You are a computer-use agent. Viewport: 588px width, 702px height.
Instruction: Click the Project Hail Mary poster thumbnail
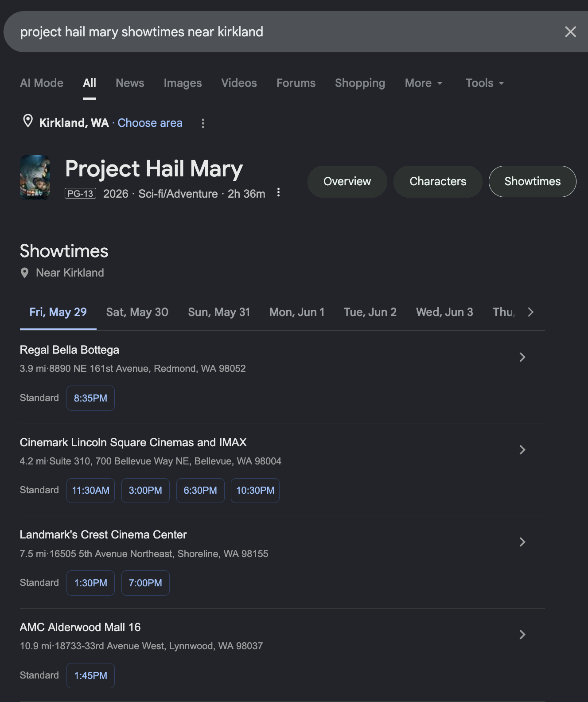coord(35,177)
